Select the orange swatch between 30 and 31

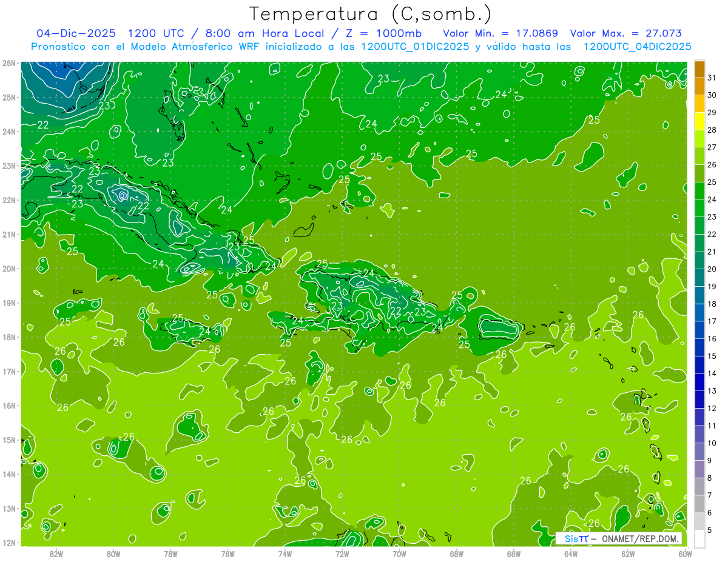click(x=699, y=86)
